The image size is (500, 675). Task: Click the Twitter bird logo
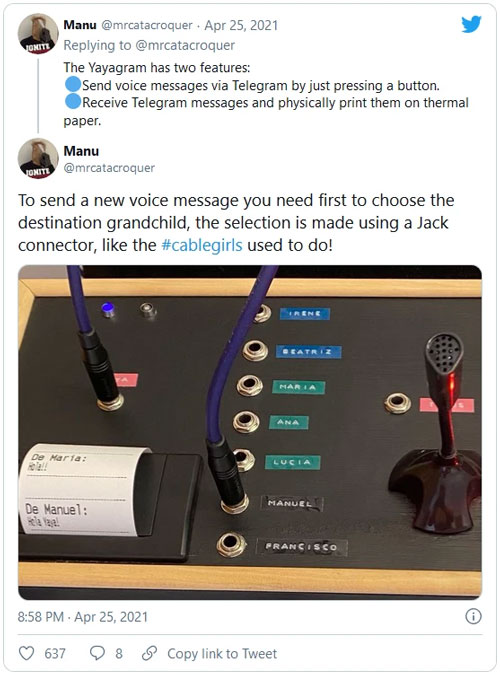(471, 25)
